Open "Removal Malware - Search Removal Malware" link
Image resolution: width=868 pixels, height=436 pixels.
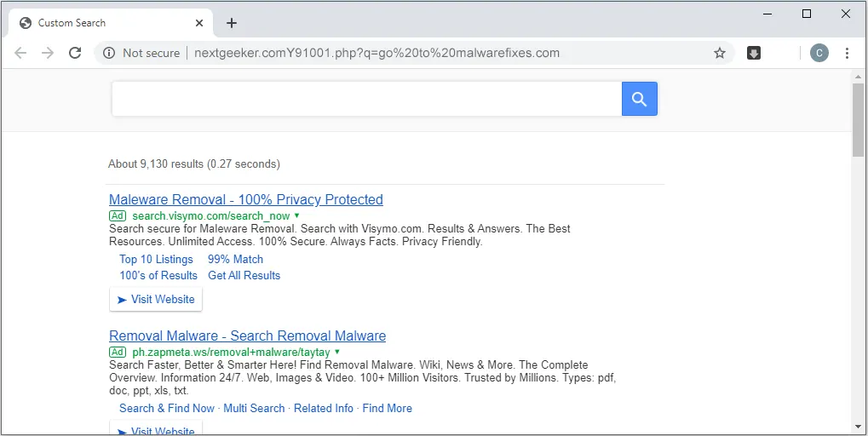(247, 336)
